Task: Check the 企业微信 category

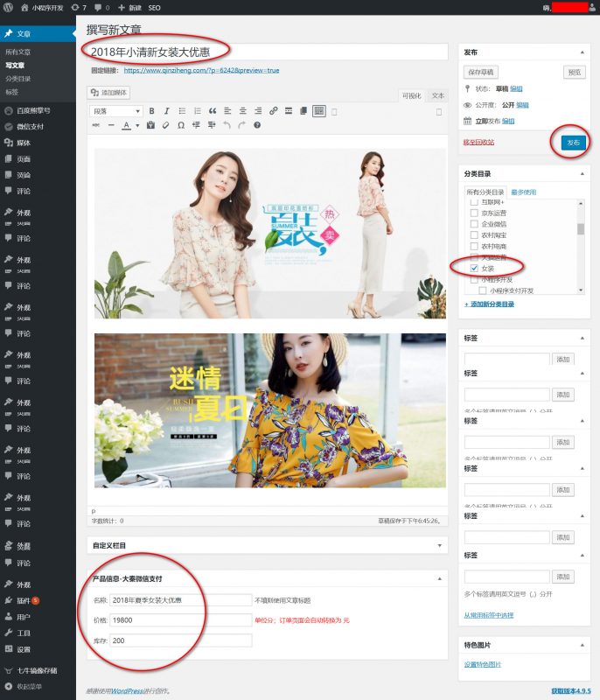Action: [474, 224]
